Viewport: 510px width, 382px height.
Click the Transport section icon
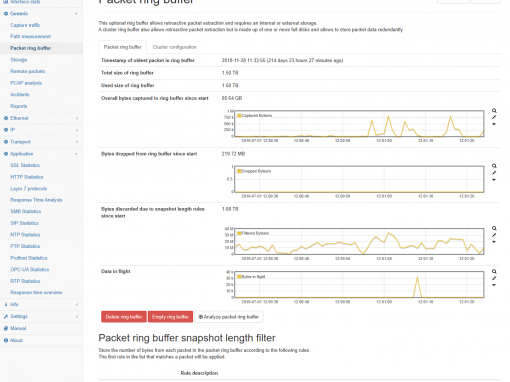tap(6, 142)
